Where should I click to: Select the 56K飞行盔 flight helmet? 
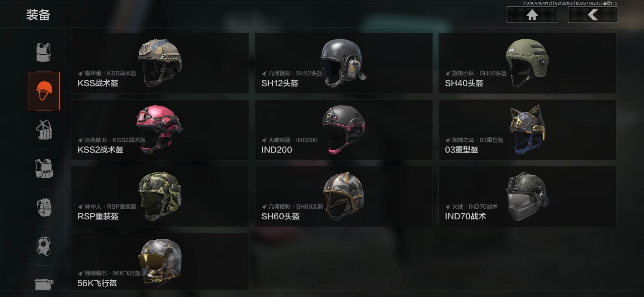[160, 261]
